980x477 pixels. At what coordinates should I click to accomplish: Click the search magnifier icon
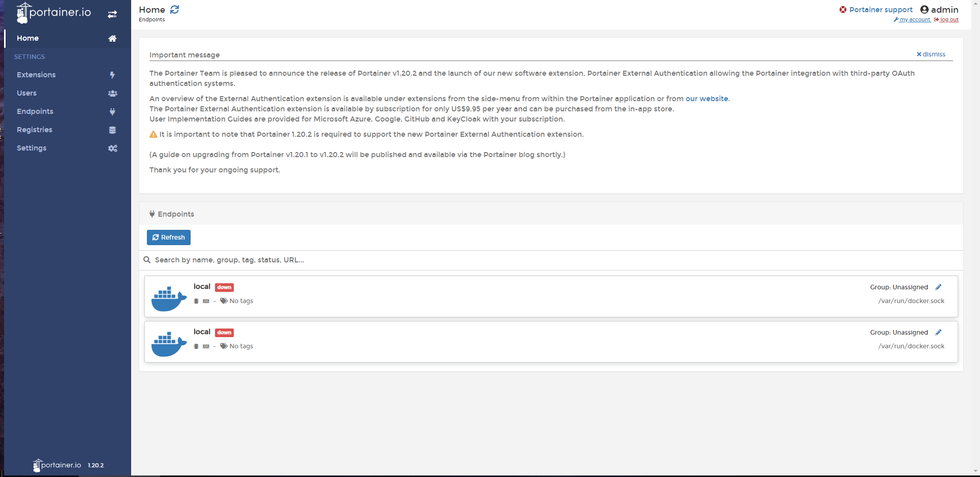click(x=147, y=260)
